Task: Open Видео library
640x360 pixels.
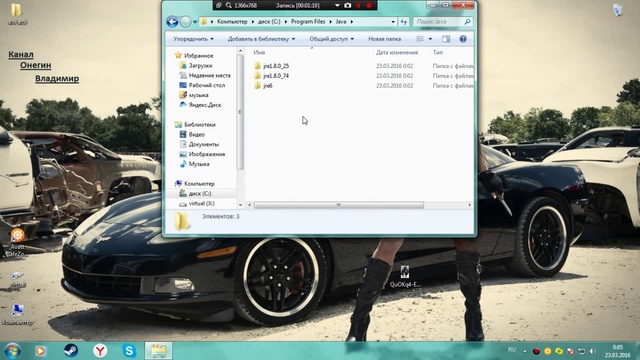Action: pyautogui.click(x=196, y=134)
